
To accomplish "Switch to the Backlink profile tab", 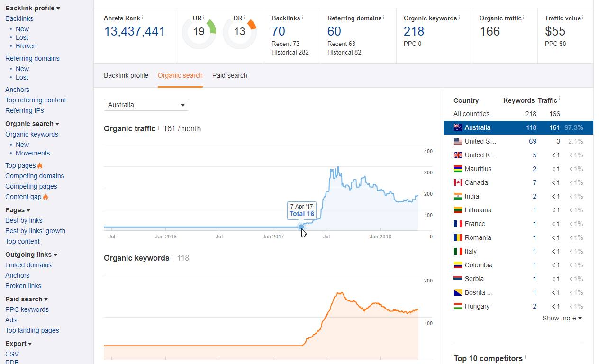I will 126,75.
